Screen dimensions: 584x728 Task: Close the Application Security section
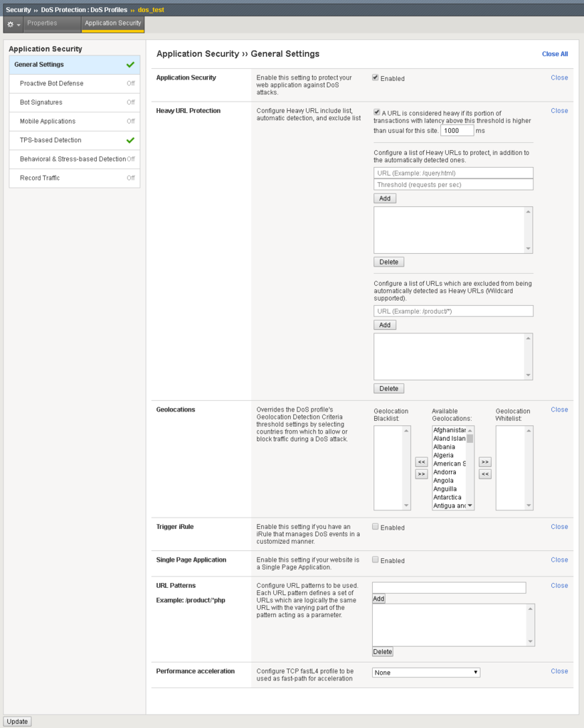(559, 77)
